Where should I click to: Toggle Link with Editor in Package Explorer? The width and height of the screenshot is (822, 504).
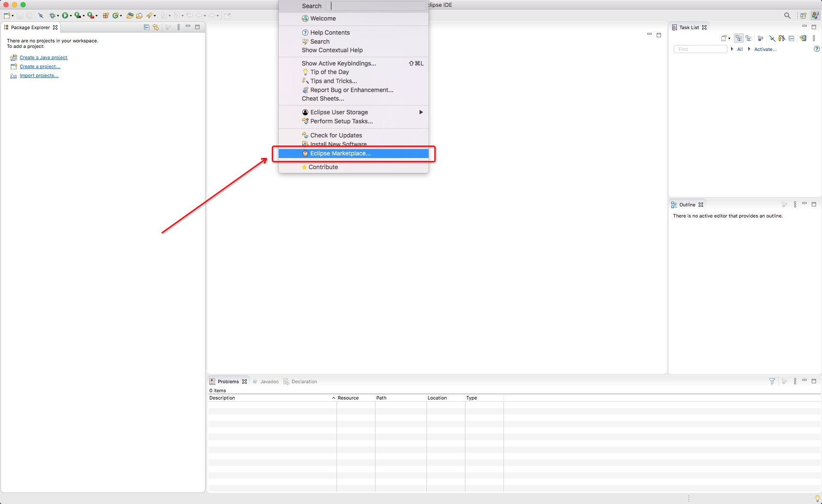[x=156, y=27]
